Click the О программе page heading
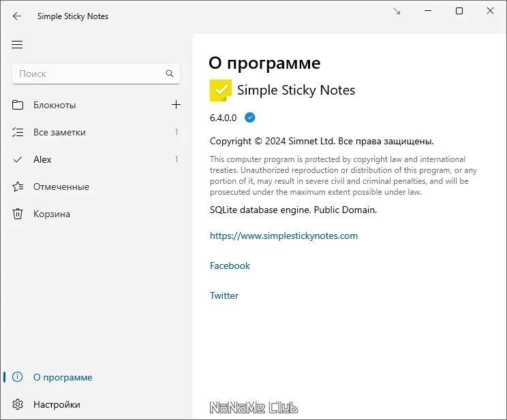The image size is (507, 420). click(x=264, y=63)
